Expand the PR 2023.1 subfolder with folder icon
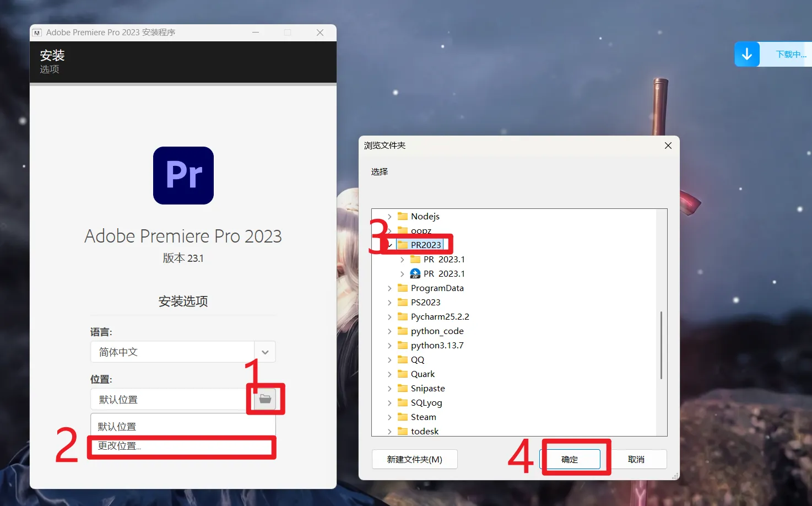This screenshot has height=506, width=812. click(402, 259)
